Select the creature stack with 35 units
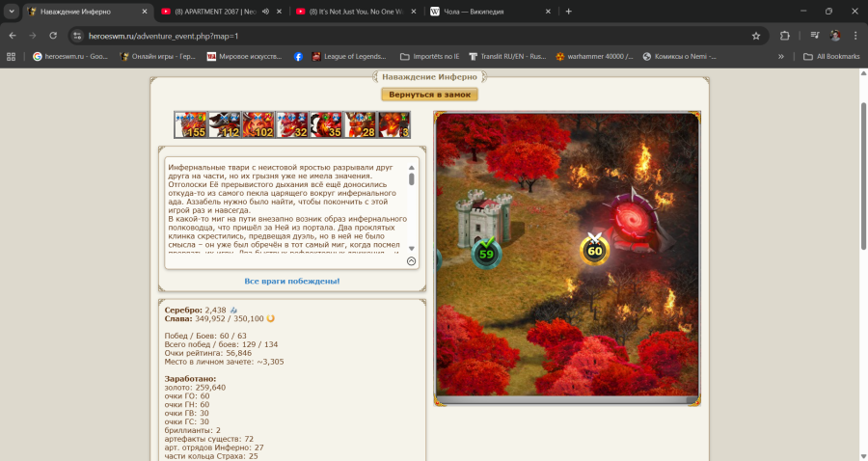The image size is (868, 461). coord(326,124)
